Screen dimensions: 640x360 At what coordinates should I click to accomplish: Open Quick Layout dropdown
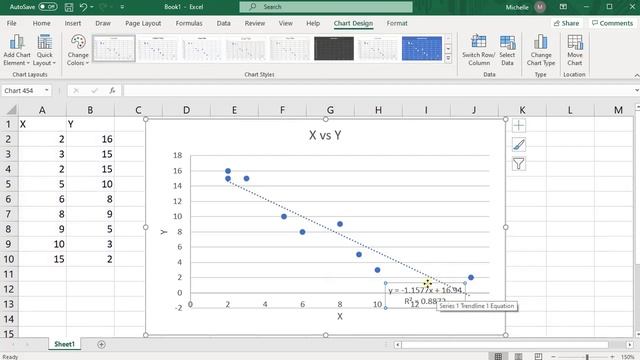point(44,51)
